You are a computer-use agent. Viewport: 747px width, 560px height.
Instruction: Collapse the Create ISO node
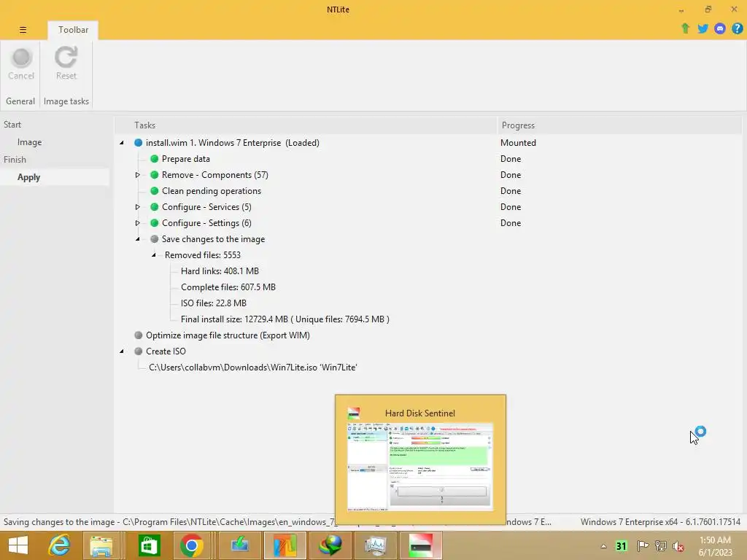(122, 351)
